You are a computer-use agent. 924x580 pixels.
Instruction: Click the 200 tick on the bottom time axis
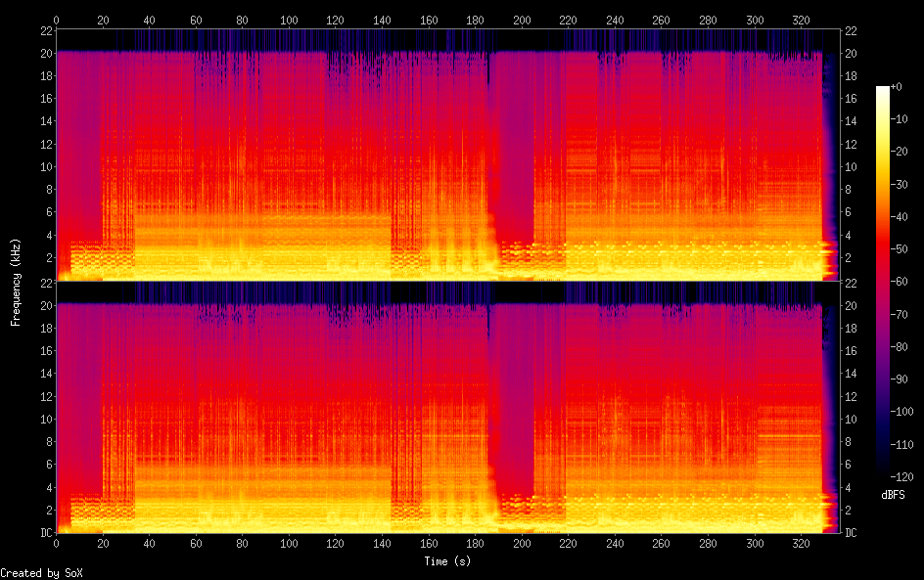pyautogui.click(x=522, y=543)
